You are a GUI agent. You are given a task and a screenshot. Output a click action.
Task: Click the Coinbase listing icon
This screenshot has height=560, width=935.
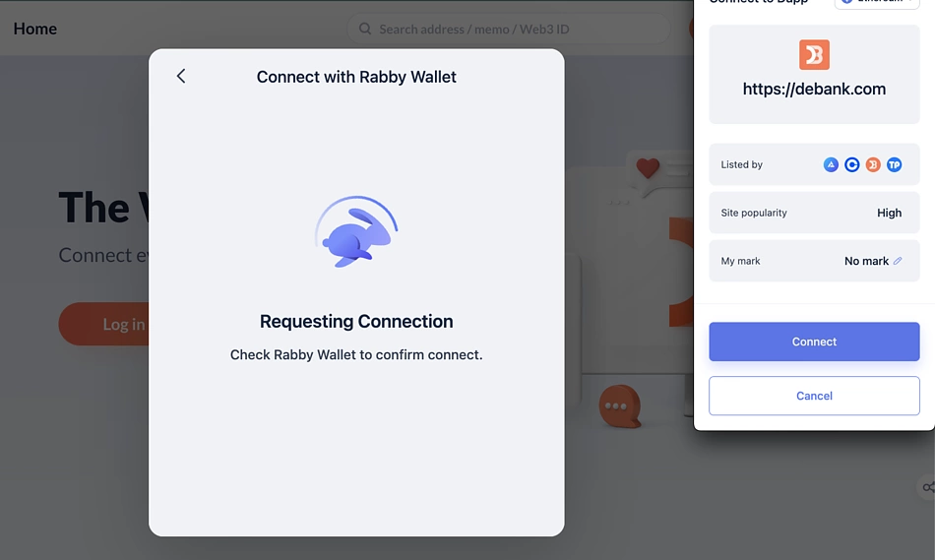[x=851, y=164]
